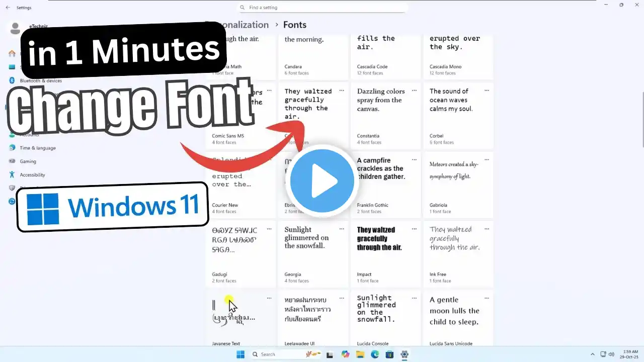Click the Courier New font name
This screenshot has width=644, height=362.
point(225,205)
